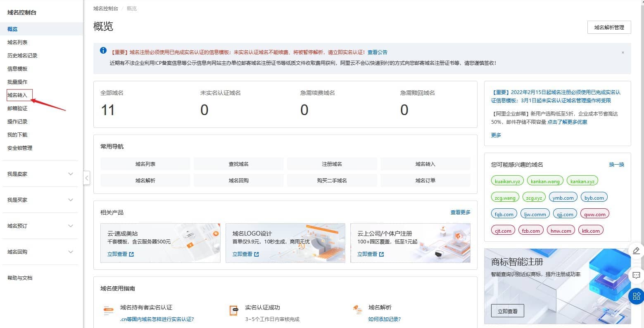Click external-link icon under 域名LOGO设计
This screenshot has width=644, height=328.
257,254
